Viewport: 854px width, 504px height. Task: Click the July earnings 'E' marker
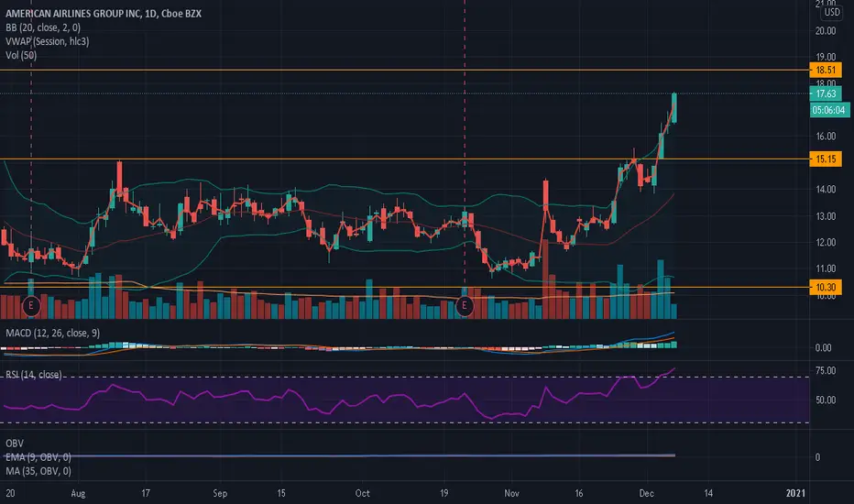click(x=31, y=306)
